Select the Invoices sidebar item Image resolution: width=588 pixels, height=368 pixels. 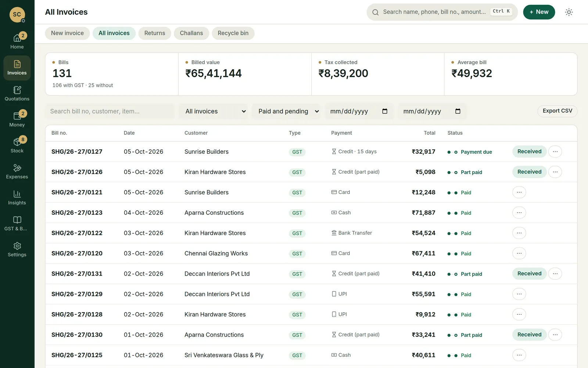17,68
